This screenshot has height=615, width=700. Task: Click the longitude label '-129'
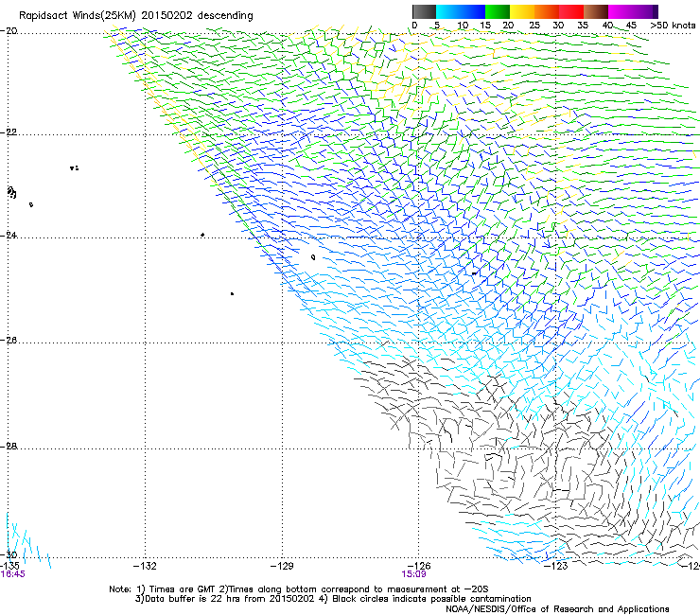[x=282, y=566]
